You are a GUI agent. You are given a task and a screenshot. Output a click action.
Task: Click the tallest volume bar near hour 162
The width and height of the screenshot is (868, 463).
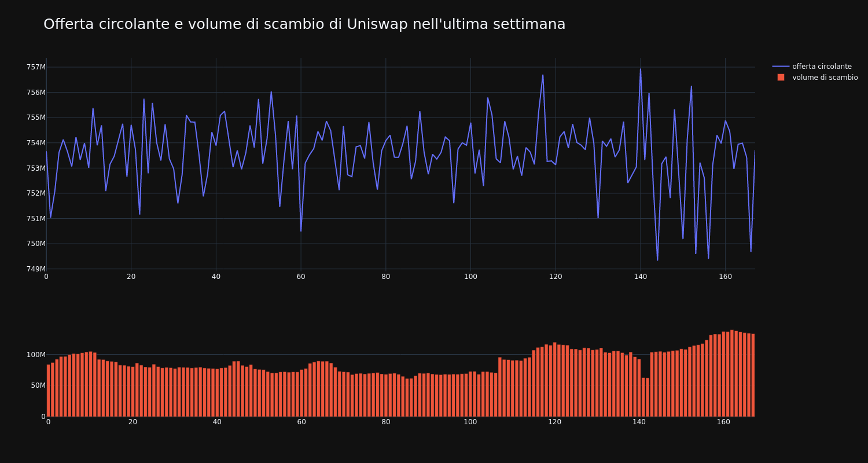tap(732, 373)
